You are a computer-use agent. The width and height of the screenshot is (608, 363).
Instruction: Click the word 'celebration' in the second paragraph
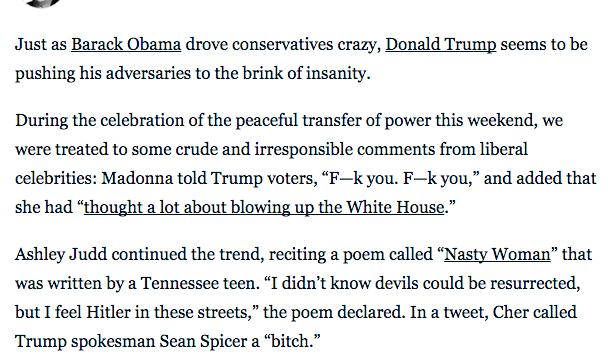click(x=142, y=120)
